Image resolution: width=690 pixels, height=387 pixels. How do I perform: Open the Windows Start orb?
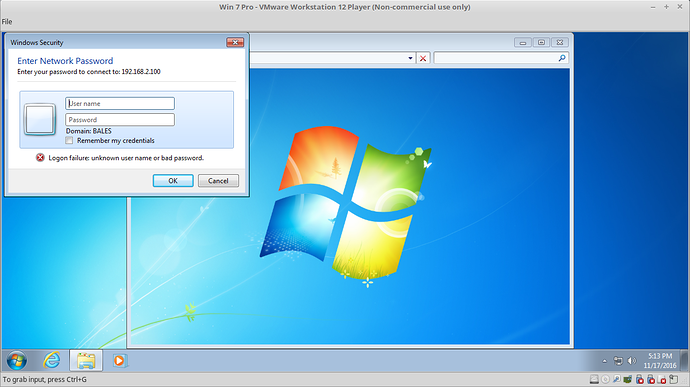coord(17,361)
